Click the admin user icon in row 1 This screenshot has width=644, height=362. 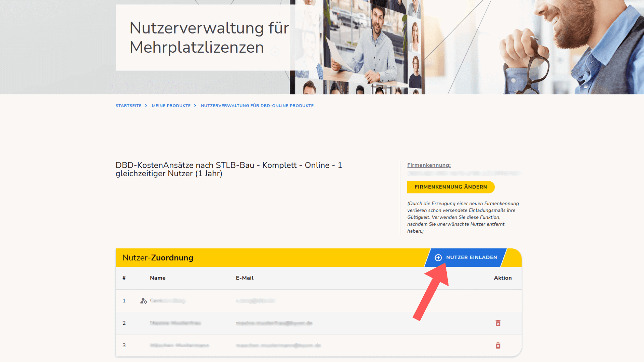(144, 301)
